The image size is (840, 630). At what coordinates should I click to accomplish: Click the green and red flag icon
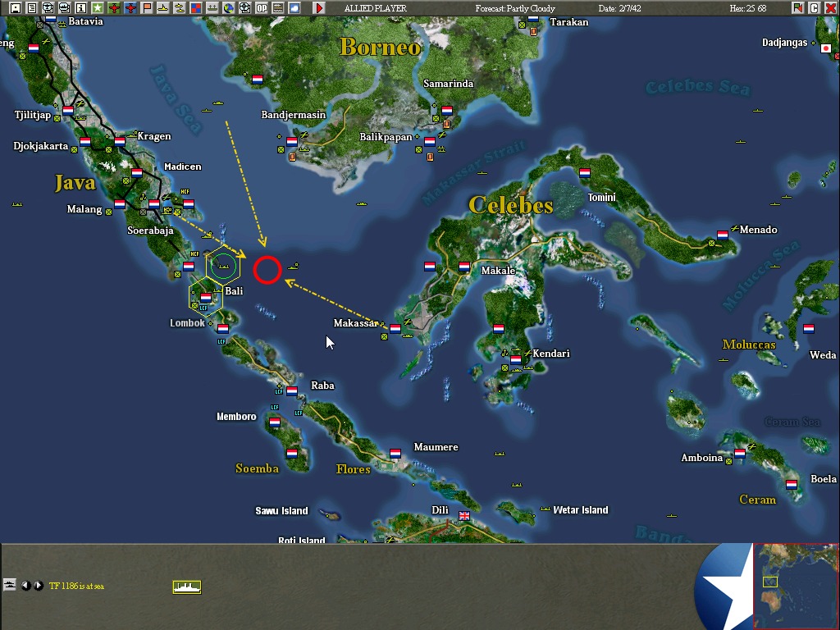click(798, 8)
